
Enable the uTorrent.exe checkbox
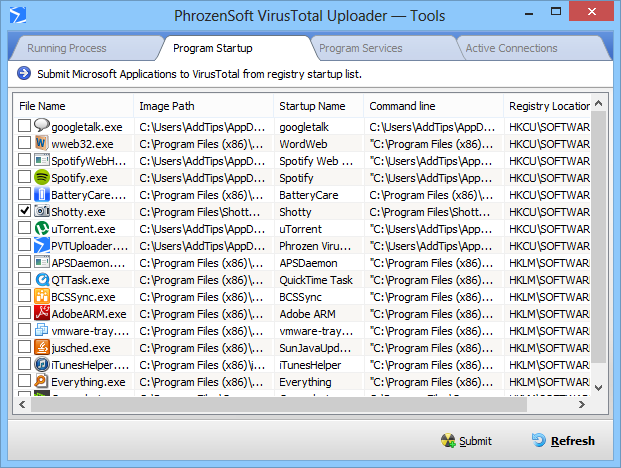coord(25,228)
